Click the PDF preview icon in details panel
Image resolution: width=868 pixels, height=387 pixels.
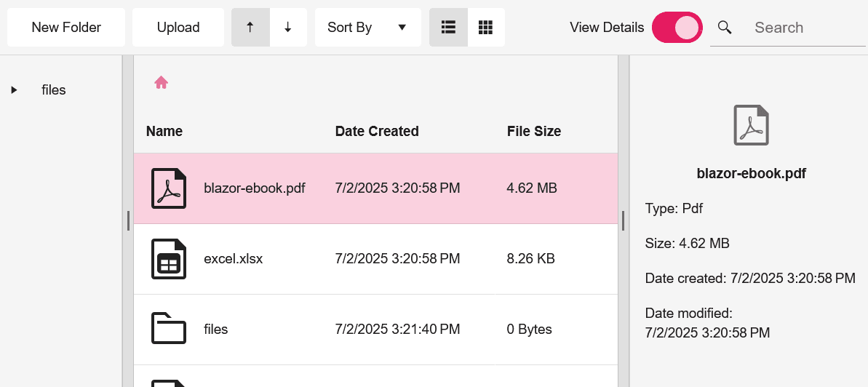click(751, 125)
